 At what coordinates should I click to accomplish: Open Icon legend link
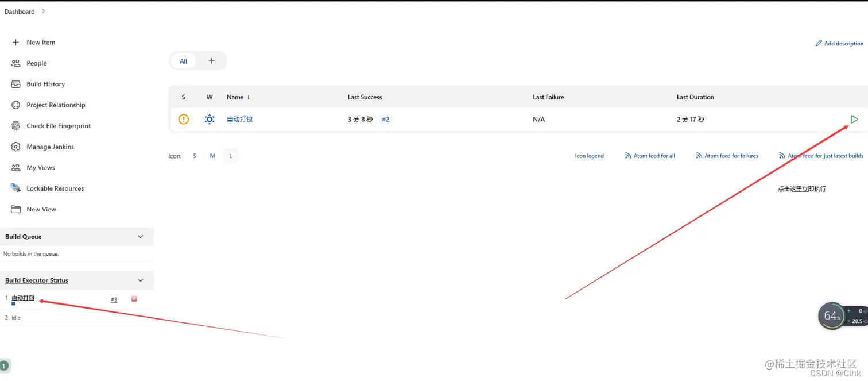click(x=589, y=156)
